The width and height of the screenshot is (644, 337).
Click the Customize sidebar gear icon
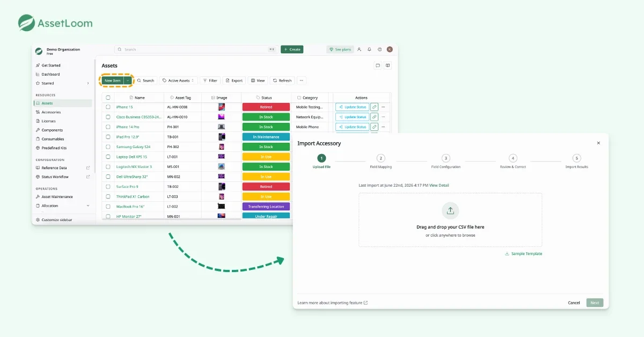38,220
